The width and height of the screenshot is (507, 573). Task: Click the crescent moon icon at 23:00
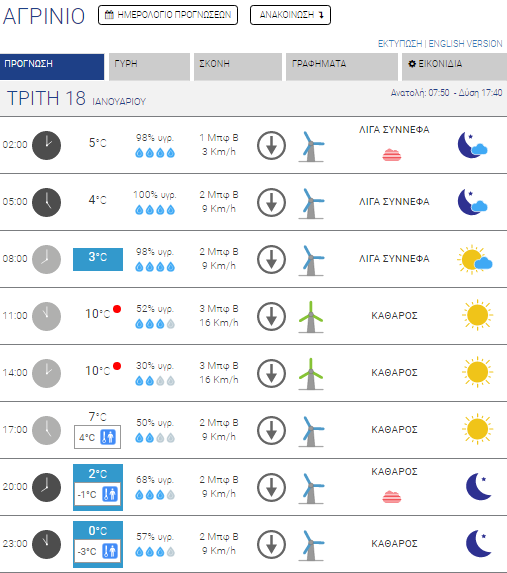(x=479, y=544)
